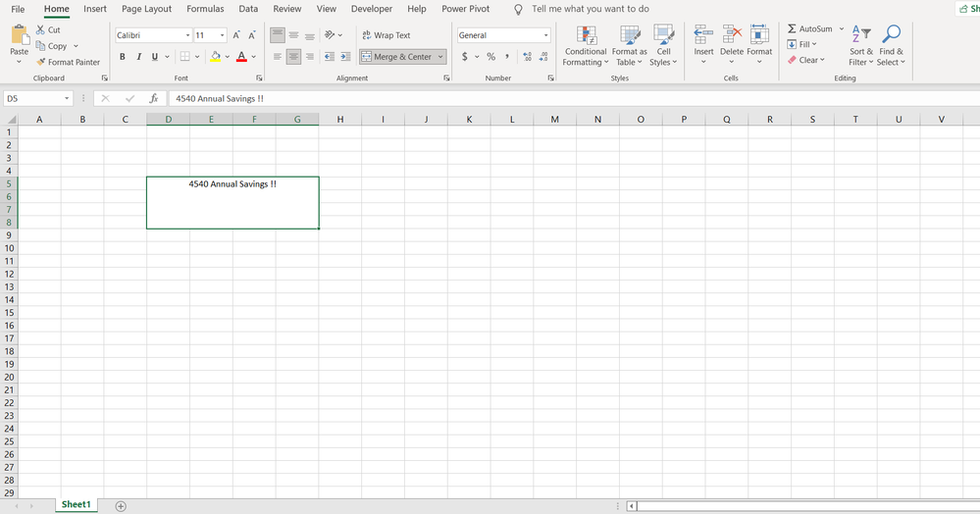Image resolution: width=980 pixels, height=514 pixels.
Task: Open Conditional Formatting menu
Action: pos(586,46)
